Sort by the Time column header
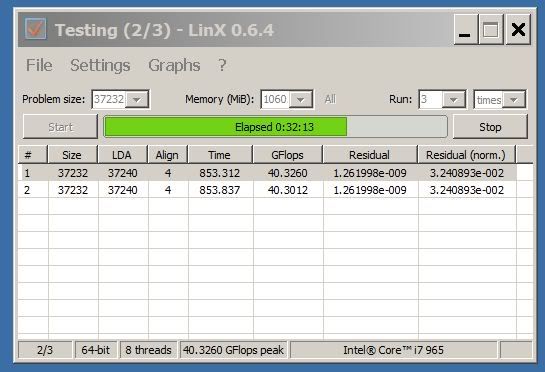545x372 pixels. tap(220, 155)
